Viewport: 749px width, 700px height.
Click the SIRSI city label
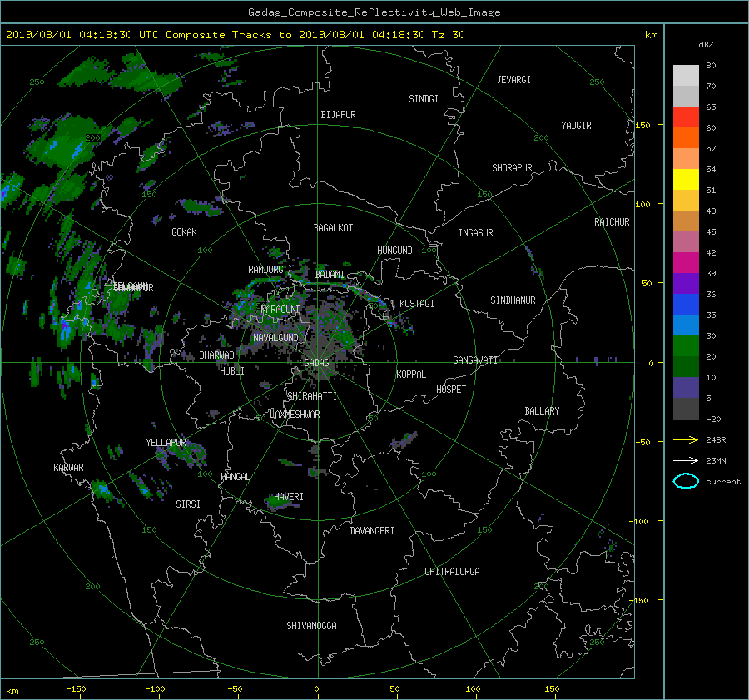[188, 504]
